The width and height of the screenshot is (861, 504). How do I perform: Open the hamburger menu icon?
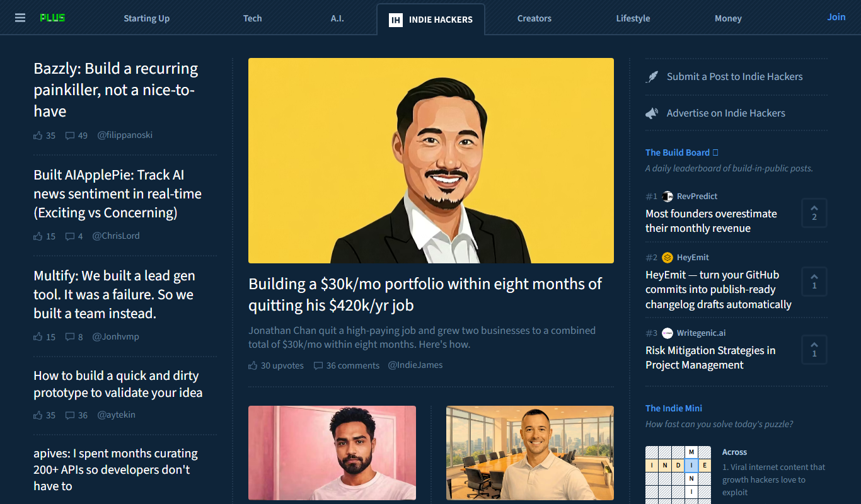click(x=20, y=18)
